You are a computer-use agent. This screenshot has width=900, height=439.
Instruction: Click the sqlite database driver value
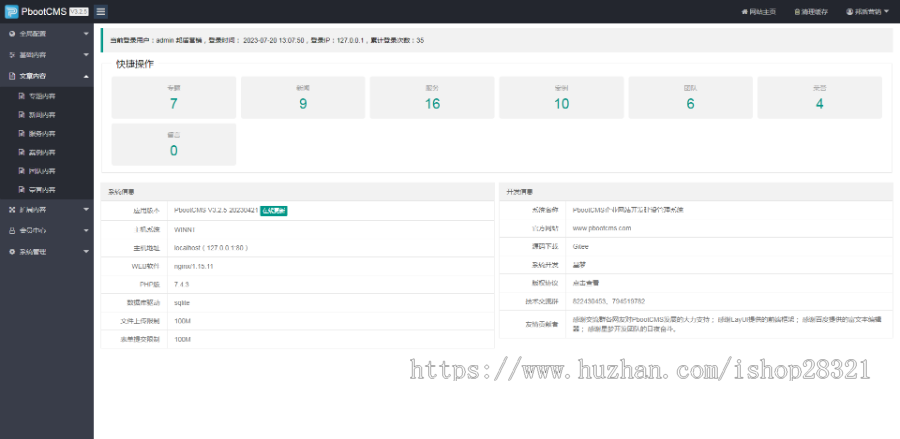click(181, 303)
